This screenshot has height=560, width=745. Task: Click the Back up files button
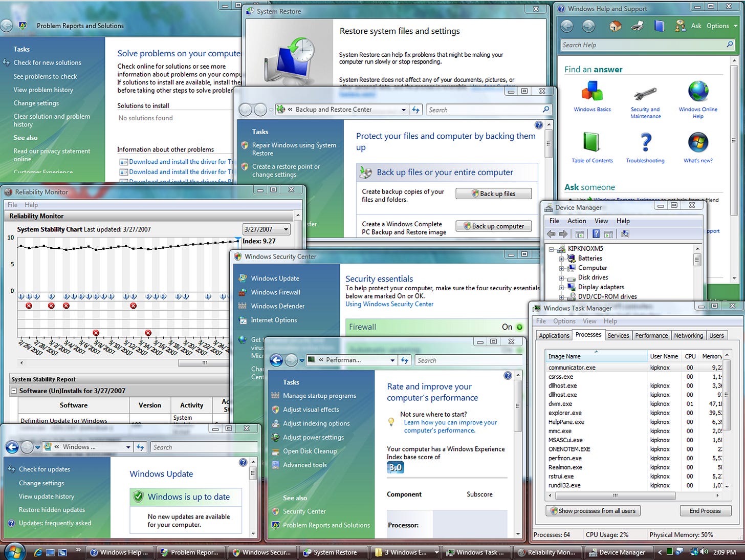pos(493,193)
